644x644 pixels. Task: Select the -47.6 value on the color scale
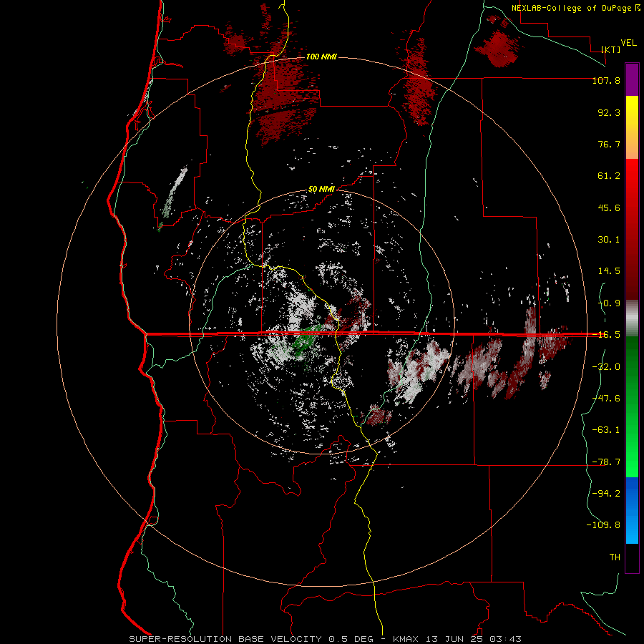606,399
